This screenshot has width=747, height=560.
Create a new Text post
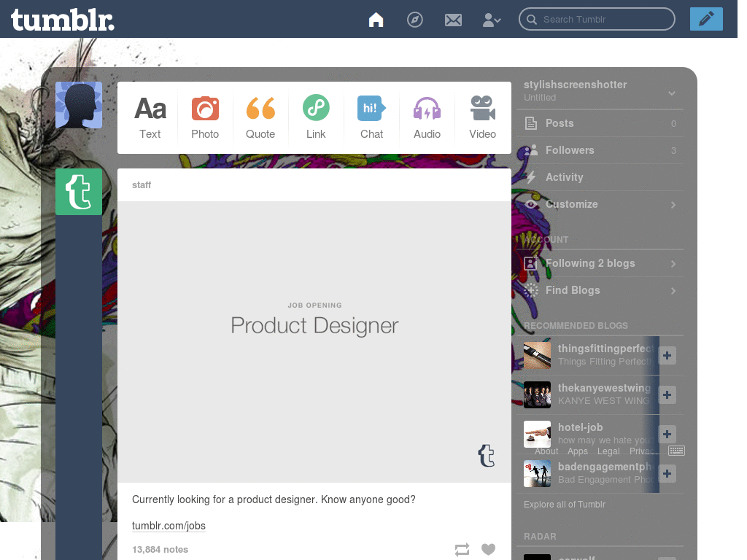[x=150, y=117]
